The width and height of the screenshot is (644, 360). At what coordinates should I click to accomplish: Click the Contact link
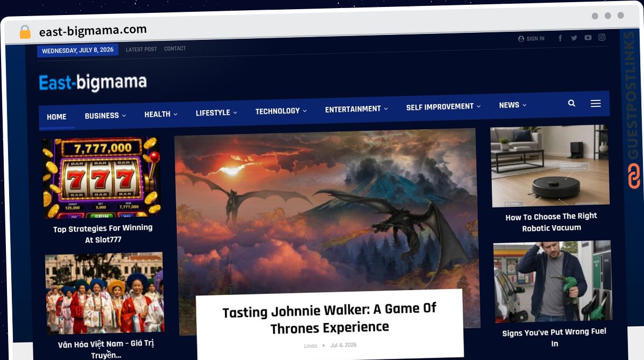point(175,49)
